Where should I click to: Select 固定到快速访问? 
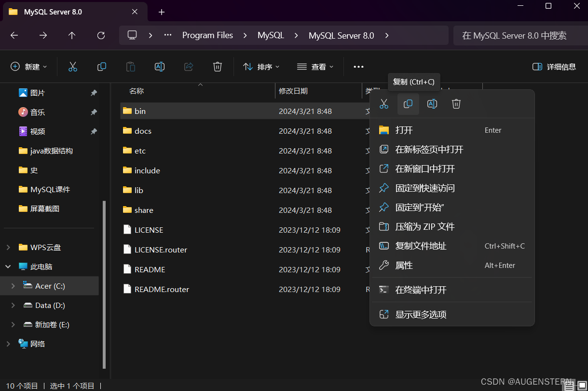(x=452, y=188)
